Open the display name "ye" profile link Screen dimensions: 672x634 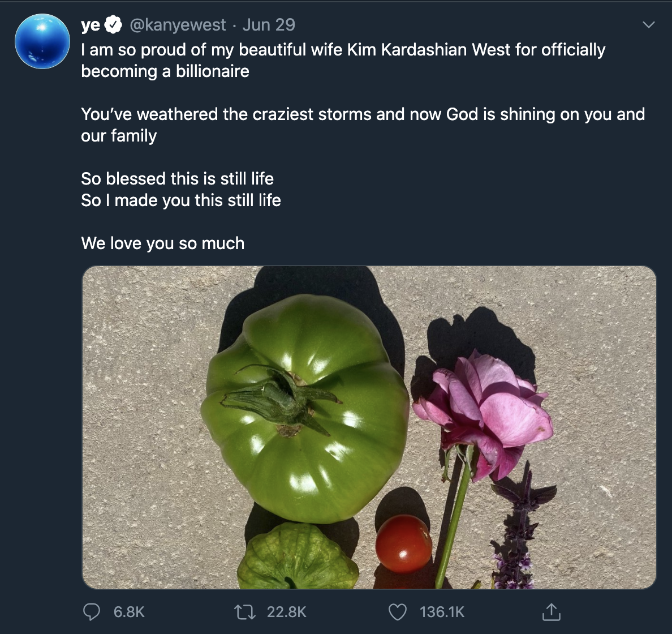tap(91, 25)
